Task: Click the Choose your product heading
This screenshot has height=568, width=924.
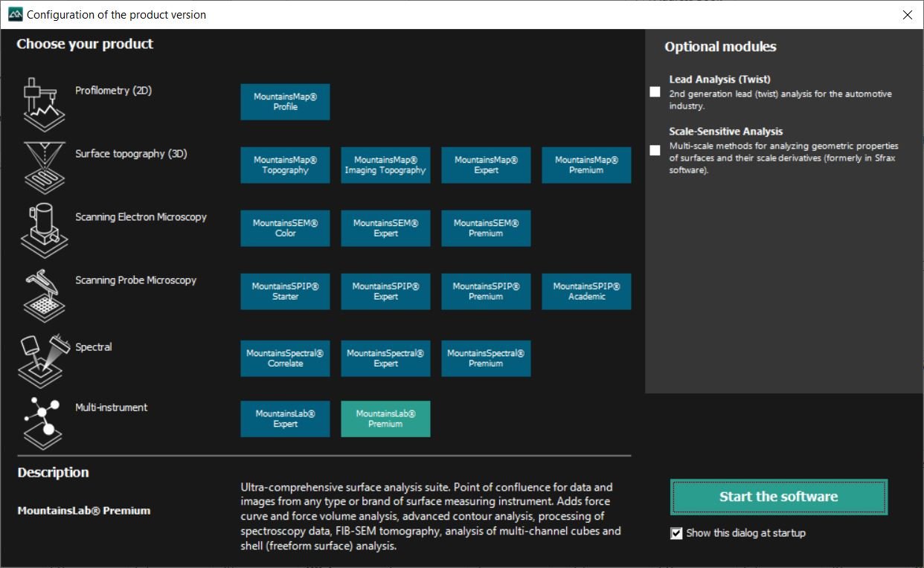Action: 85,44
